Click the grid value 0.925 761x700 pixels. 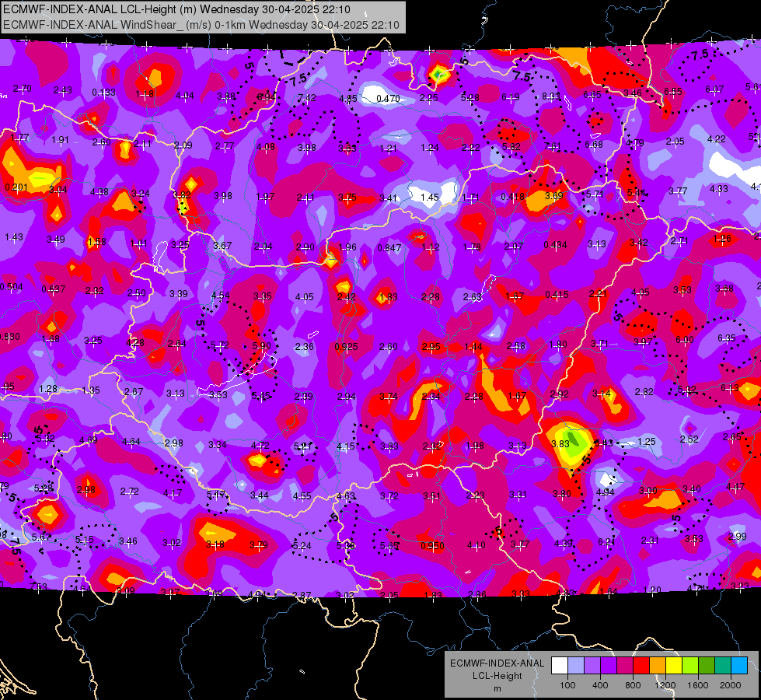point(347,347)
